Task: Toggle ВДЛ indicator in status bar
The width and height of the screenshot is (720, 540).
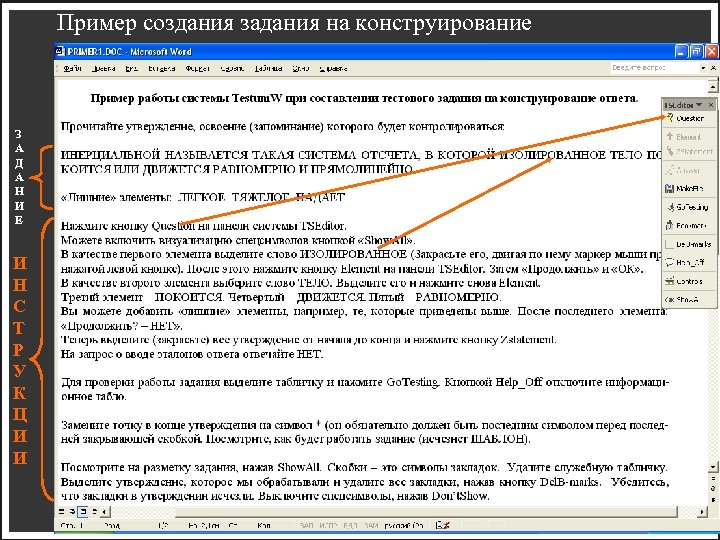Action: tap(350, 525)
